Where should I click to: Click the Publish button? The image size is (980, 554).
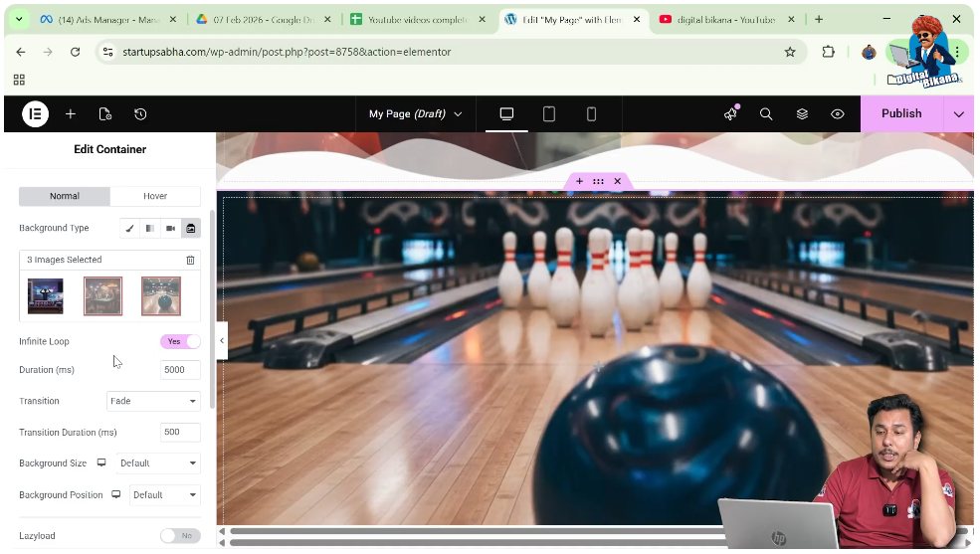(x=900, y=113)
